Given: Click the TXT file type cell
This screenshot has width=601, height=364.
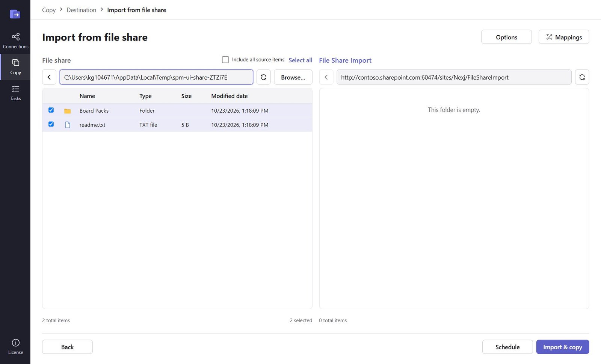Looking at the screenshot, I should [148, 125].
